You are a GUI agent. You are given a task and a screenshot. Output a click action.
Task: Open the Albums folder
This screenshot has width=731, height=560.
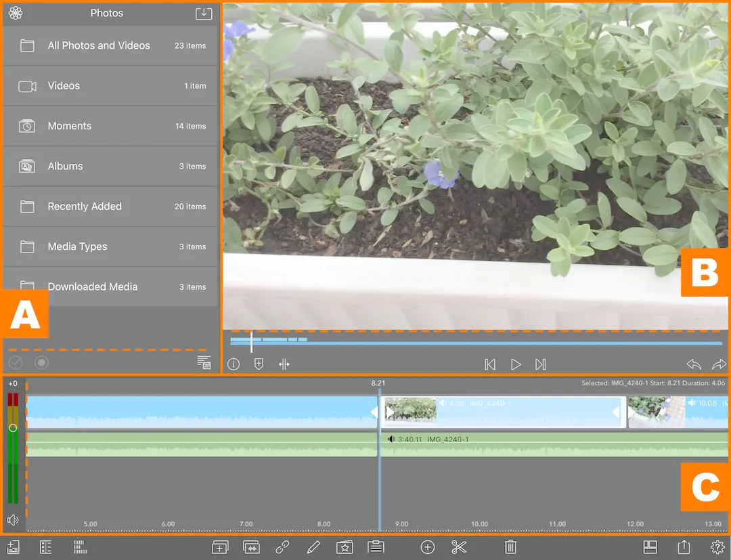click(110, 167)
